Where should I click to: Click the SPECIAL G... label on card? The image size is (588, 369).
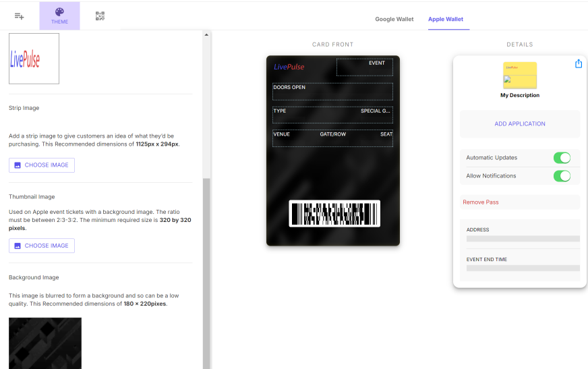point(376,111)
